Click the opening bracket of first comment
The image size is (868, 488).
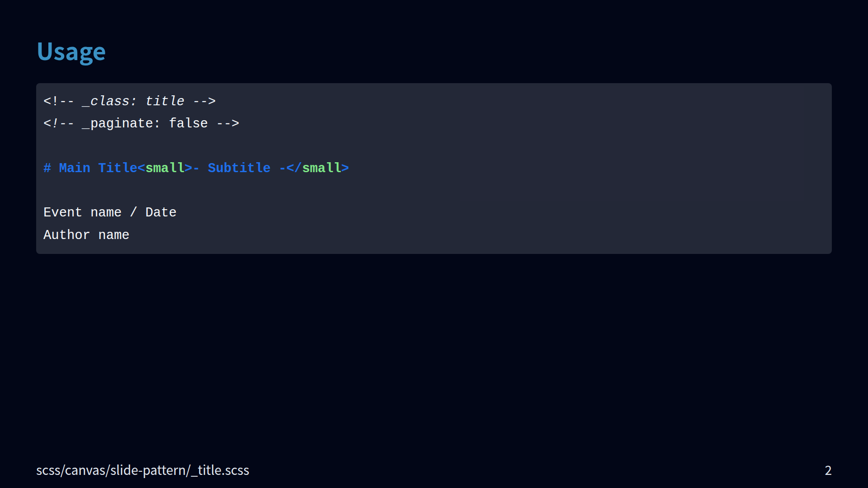click(47, 101)
